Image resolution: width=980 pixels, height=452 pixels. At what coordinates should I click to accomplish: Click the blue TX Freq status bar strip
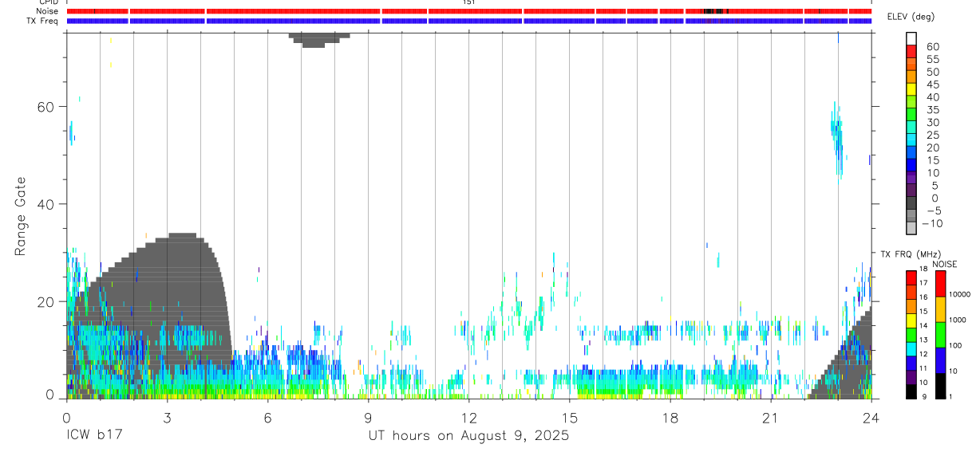(468, 21)
